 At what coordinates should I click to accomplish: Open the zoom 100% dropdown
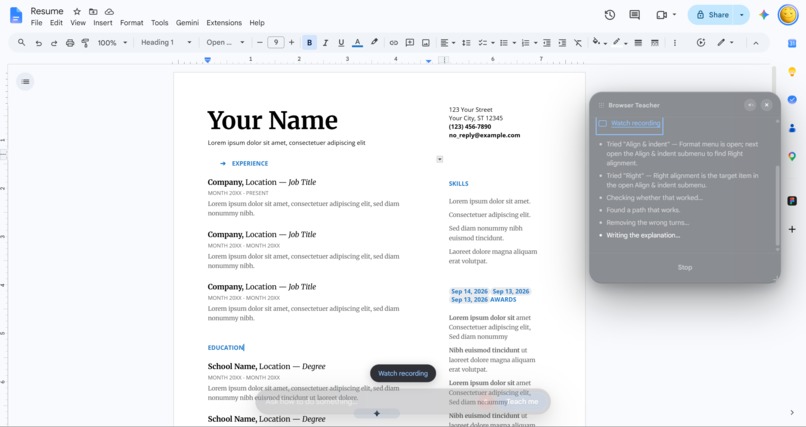click(x=112, y=43)
